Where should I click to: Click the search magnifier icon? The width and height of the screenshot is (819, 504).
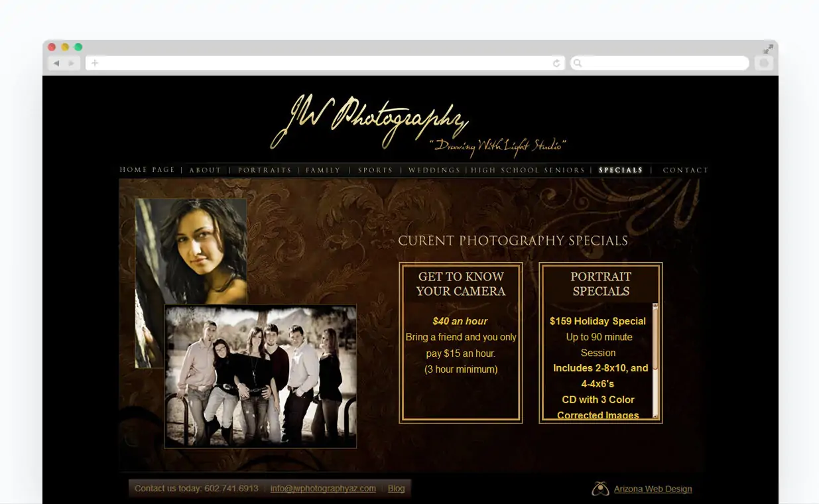pyautogui.click(x=578, y=64)
